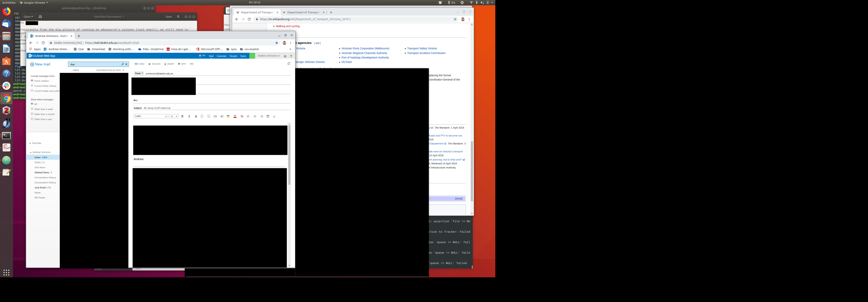This screenshot has width=868, height=302.
Task: Click the red font color button
Action: click(x=235, y=117)
